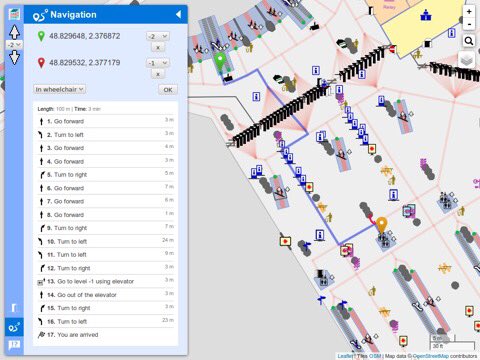Click the red no-entry sign on the map

tap(393, 50)
